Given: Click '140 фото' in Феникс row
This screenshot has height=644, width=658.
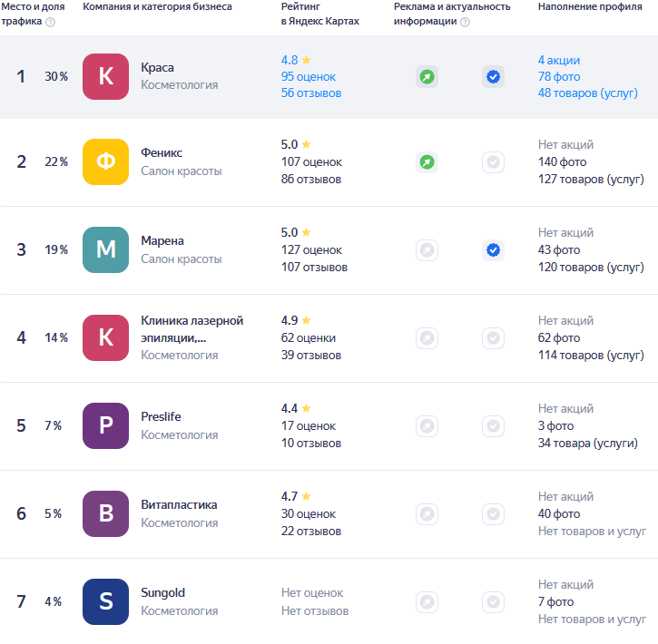Looking at the screenshot, I should click(563, 161).
